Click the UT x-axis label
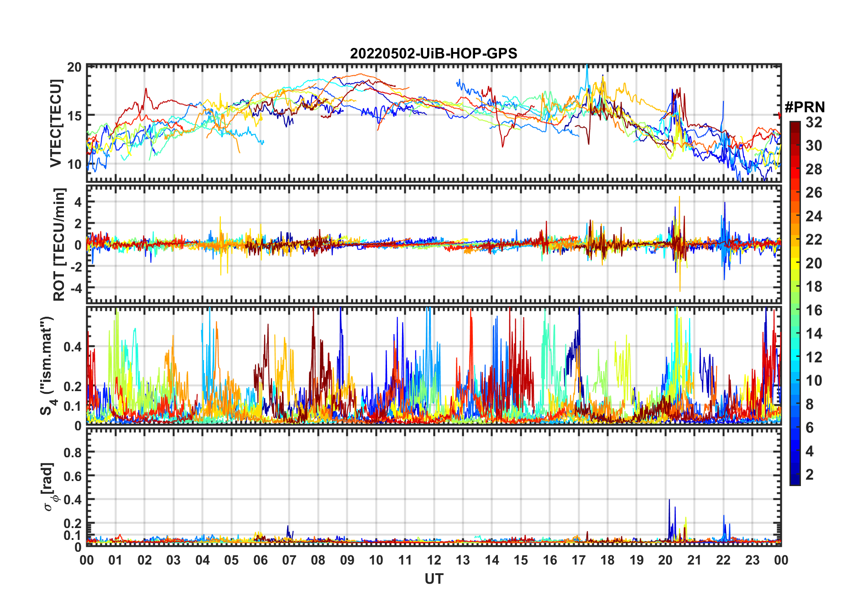Screen dimensions: 868x607 coord(434,579)
